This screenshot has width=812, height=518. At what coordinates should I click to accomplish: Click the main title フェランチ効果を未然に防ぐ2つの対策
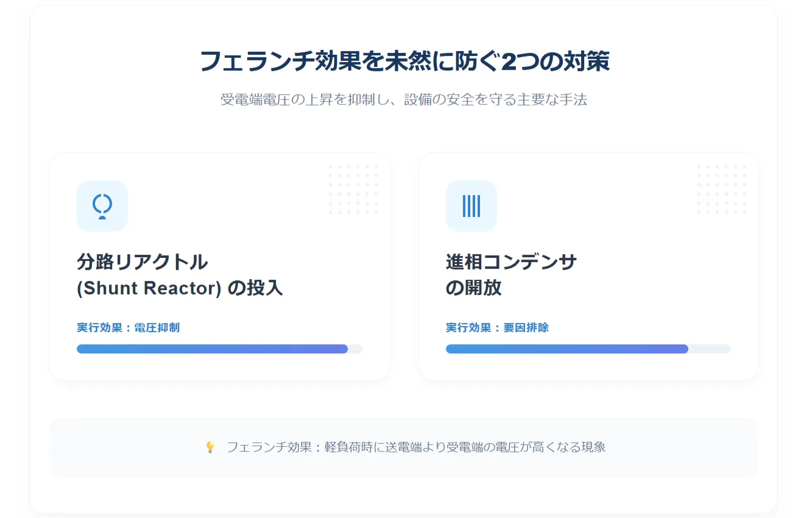click(x=404, y=62)
